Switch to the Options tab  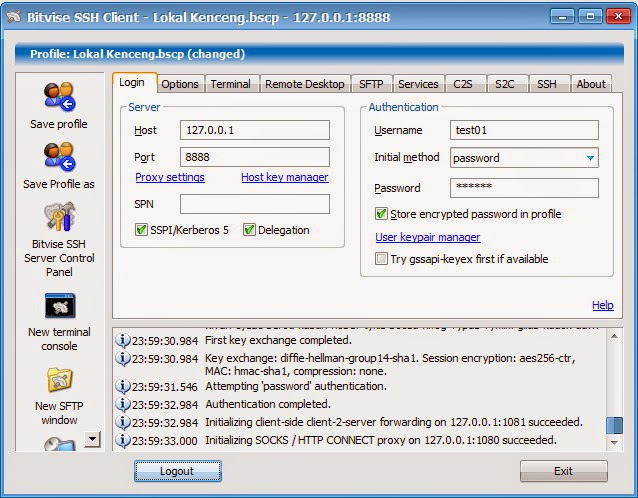pos(180,84)
